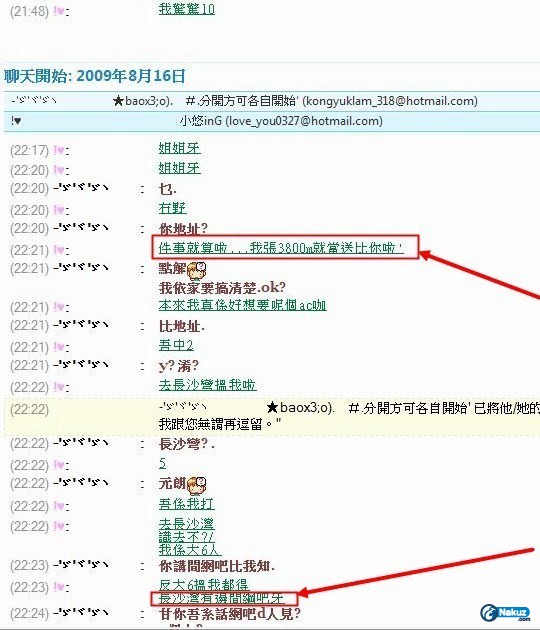The height and width of the screenshot is (630, 540).
Task: Click the 冇野 message link
Action: (x=172, y=208)
